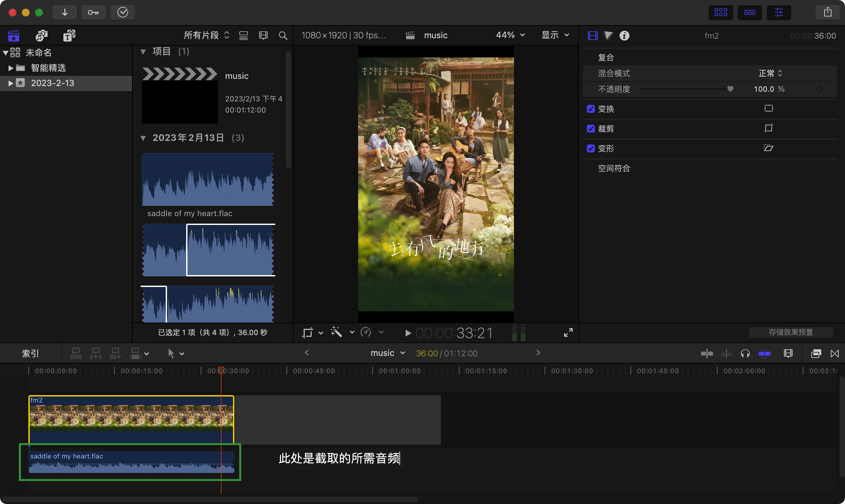The image size is (845, 504).
Task: Toggle video and audio skimming
Action: click(x=707, y=354)
